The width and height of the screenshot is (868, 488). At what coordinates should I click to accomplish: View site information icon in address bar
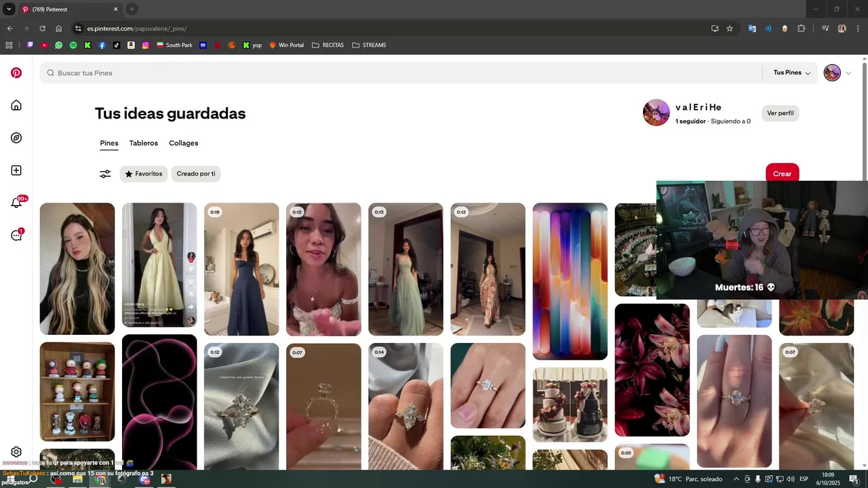click(x=78, y=28)
